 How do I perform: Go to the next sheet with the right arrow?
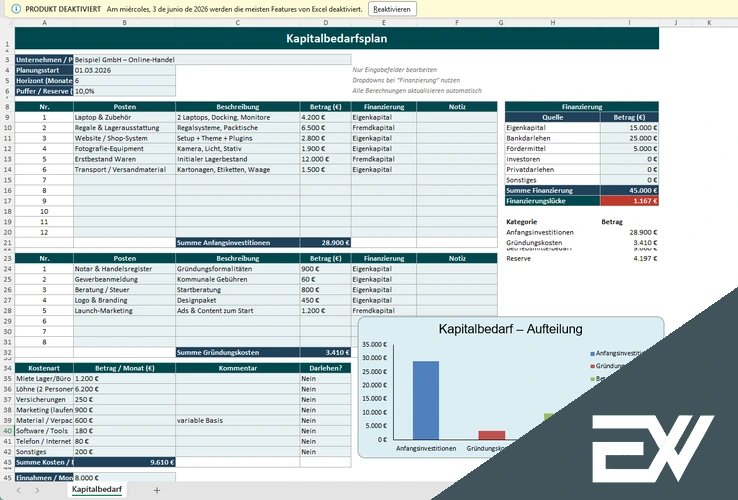[37, 490]
